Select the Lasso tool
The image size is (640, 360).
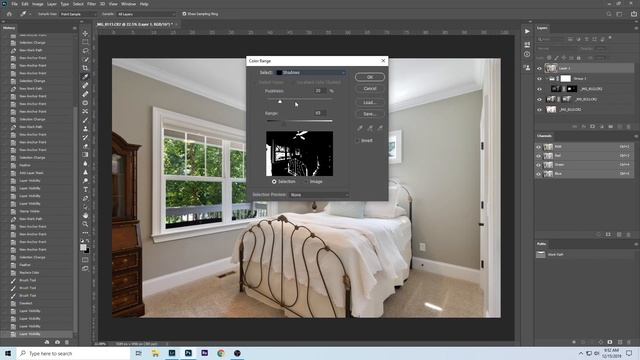(x=85, y=51)
